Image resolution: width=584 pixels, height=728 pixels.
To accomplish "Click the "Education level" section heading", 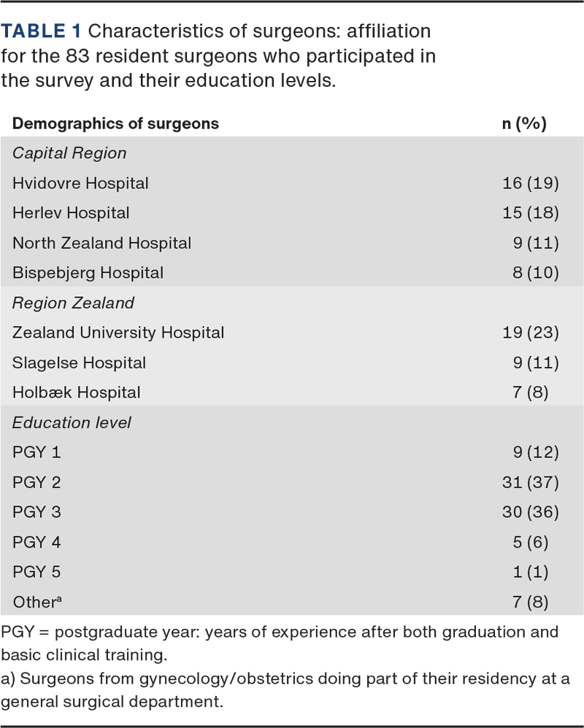I will (x=72, y=422).
